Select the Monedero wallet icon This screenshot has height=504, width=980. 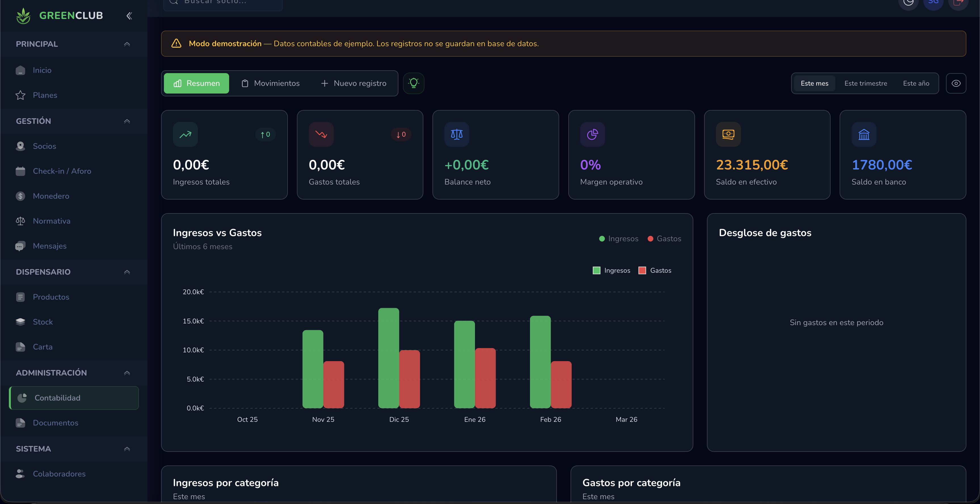coord(20,196)
